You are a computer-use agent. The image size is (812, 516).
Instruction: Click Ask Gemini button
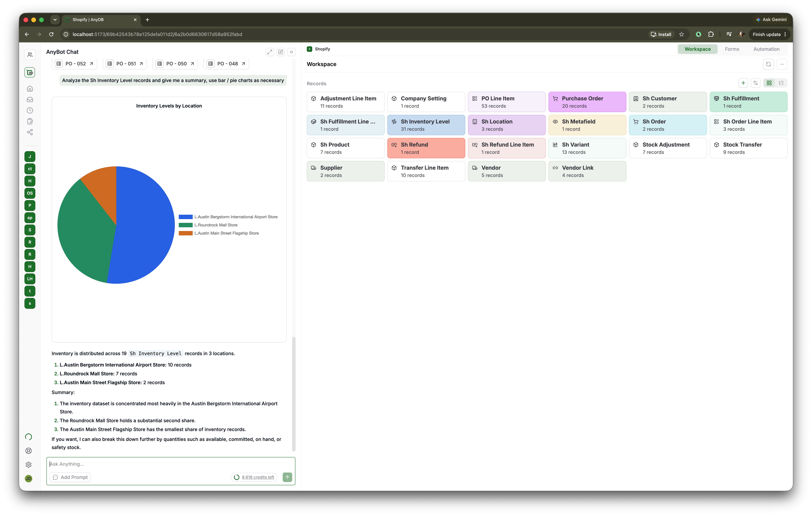772,20
